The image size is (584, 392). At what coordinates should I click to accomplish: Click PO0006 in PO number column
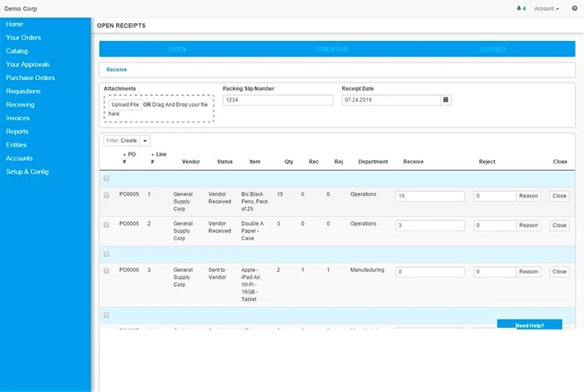click(128, 270)
